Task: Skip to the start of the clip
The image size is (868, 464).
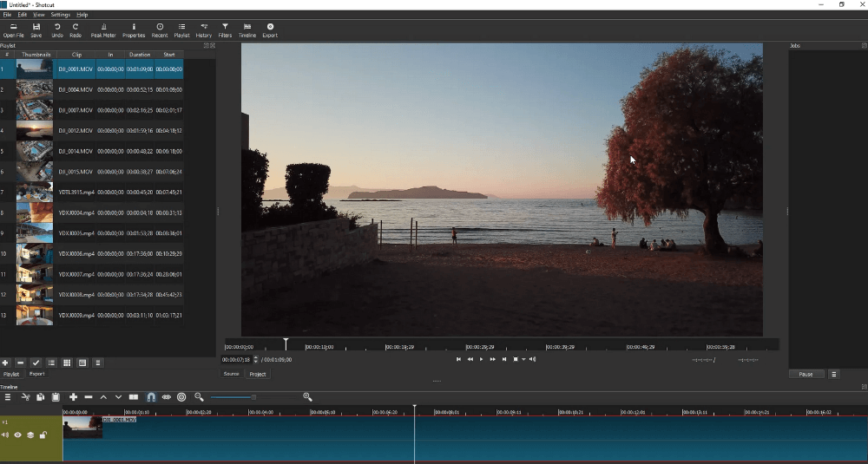Action: click(458, 359)
